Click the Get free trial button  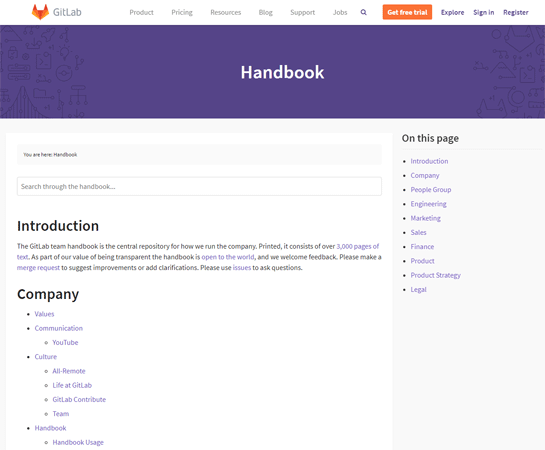tap(407, 12)
